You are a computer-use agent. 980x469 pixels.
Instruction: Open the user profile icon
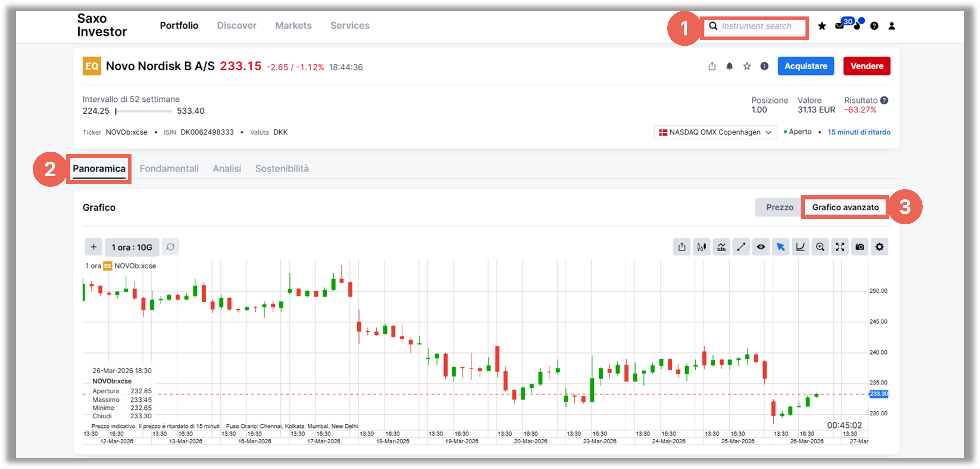[x=891, y=26]
